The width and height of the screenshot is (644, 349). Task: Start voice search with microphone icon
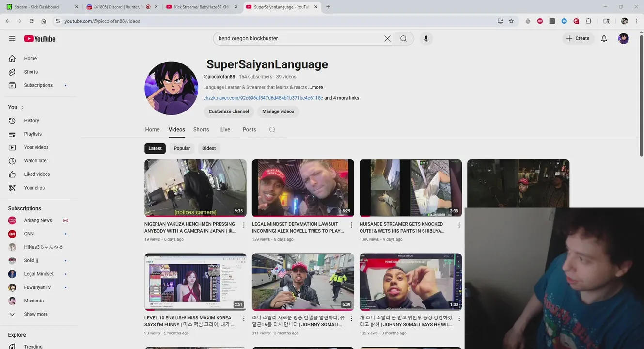tap(426, 39)
